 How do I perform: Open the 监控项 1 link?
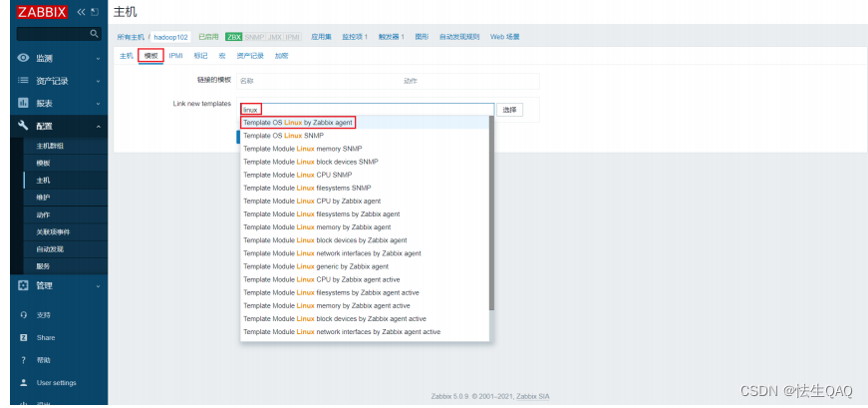pyautogui.click(x=355, y=37)
